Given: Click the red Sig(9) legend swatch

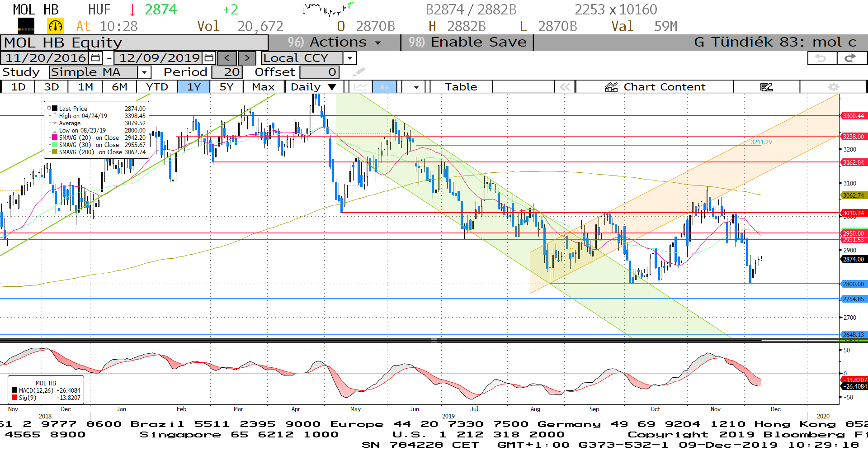Looking at the screenshot, I should pos(14,398).
